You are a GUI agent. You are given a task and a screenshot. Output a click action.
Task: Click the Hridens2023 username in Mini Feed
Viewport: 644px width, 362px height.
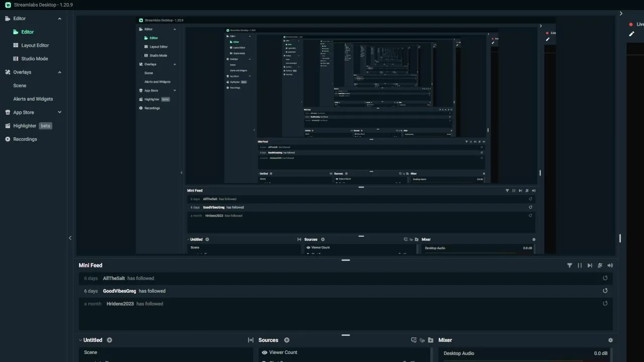tap(120, 304)
